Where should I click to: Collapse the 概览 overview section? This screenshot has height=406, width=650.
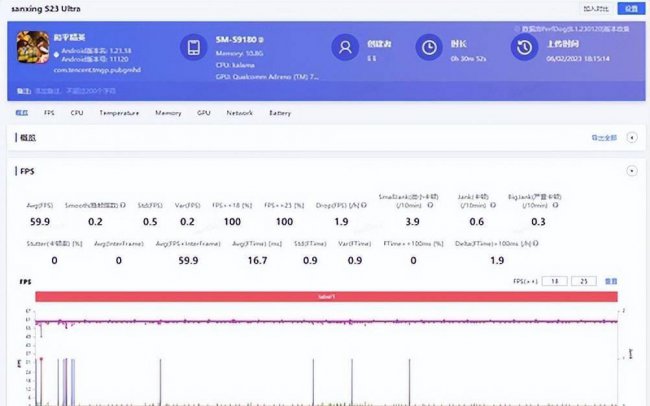click(x=632, y=137)
